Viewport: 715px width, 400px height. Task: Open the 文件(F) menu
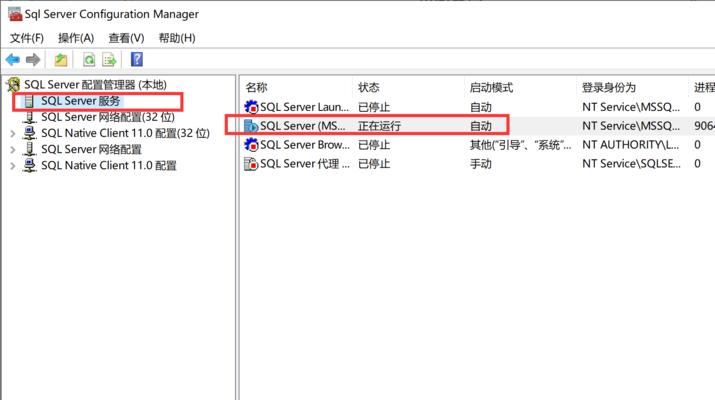coord(27,38)
